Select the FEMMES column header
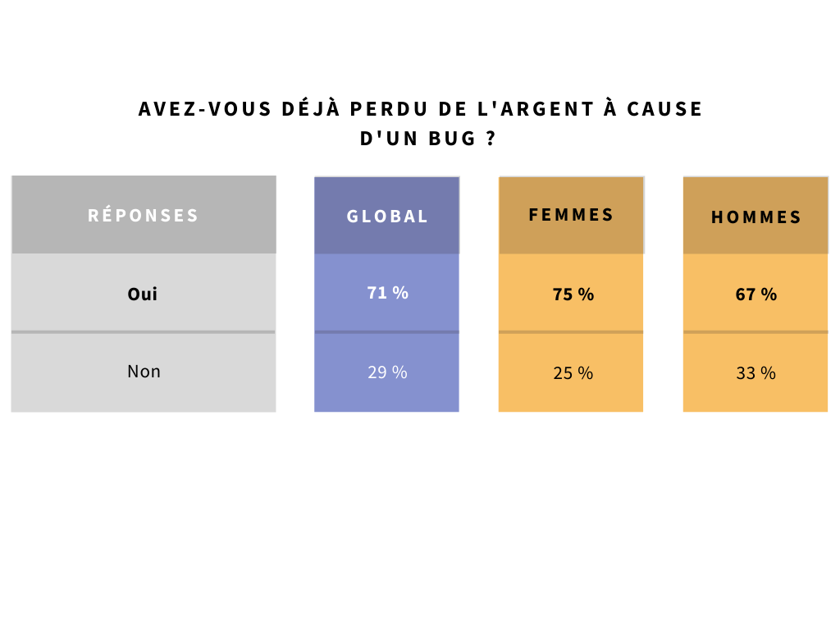The height and width of the screenshot is (630, 840). pyautogui.click(x=571, y=216)
